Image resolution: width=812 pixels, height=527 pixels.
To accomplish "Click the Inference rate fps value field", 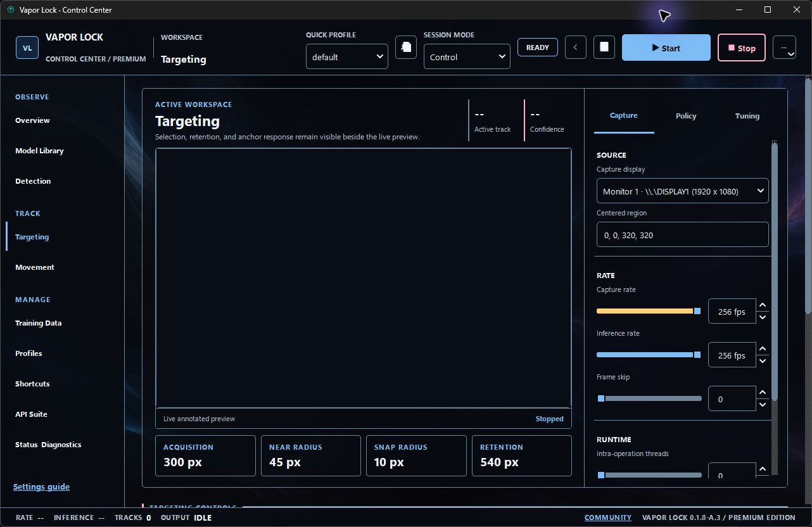I will pyautogui.click(x=732, y=355).
